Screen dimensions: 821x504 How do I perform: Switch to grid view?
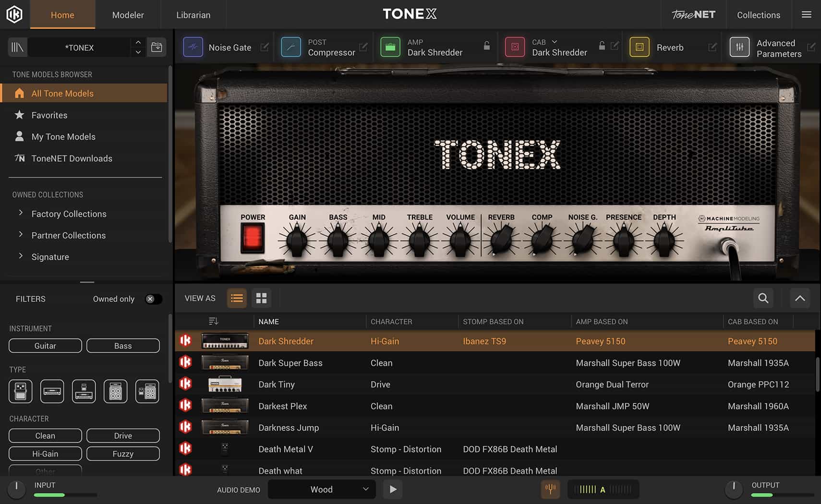261,298
